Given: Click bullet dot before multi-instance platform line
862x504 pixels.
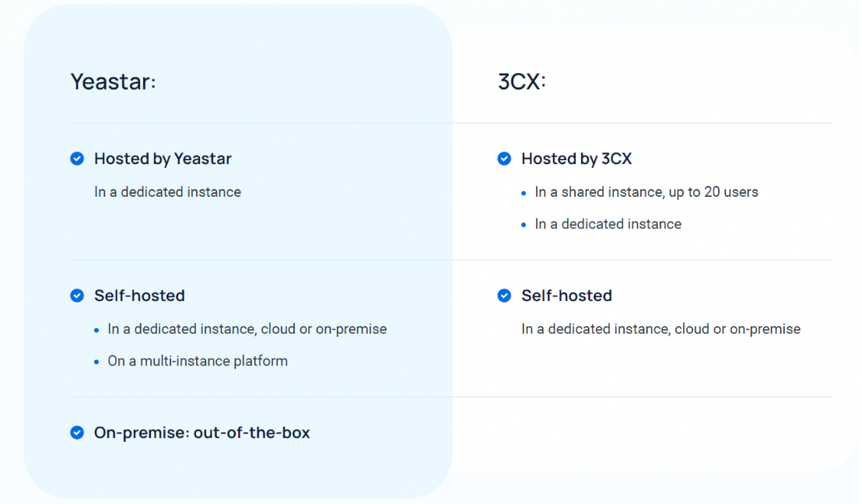Looking at the screenshot, I should click(x=96, y=362).
